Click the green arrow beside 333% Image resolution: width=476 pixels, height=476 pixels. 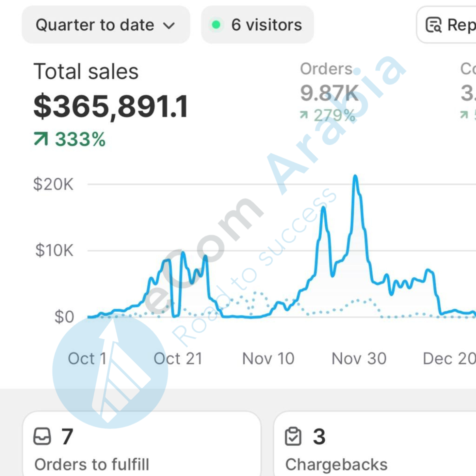(x=41, y=139)
